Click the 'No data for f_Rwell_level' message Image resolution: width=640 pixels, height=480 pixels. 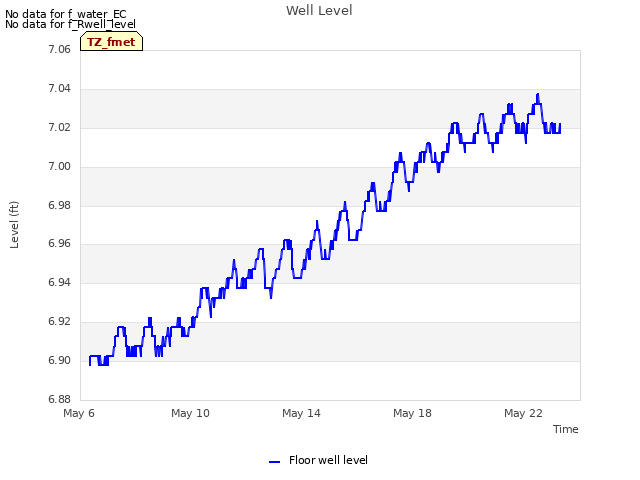coord(70,24)
